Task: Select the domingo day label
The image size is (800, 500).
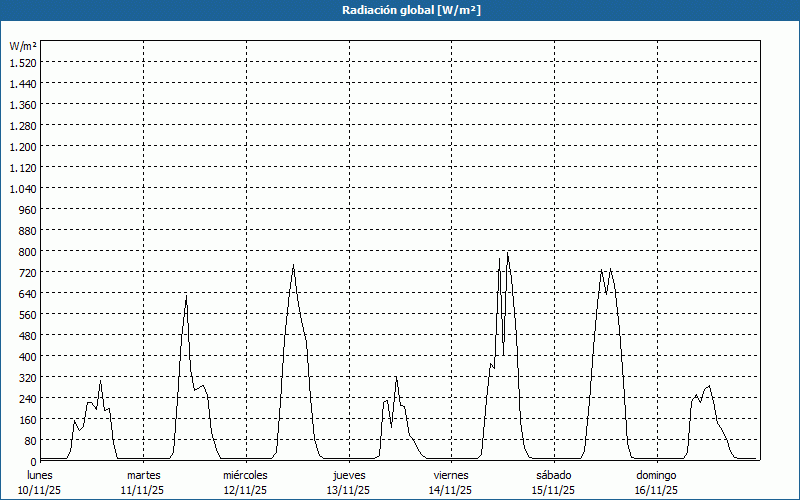Action: 656,475
